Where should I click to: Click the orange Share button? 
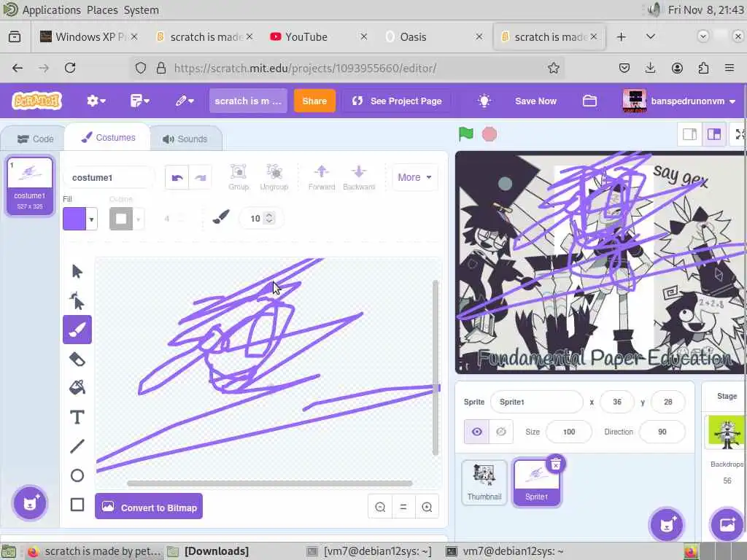click(x=314, y=101)
